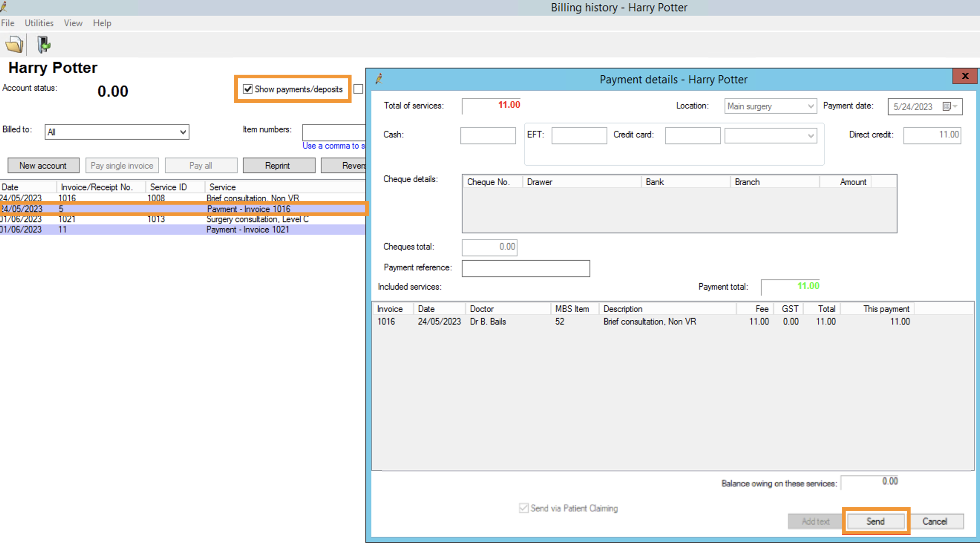Click the Amount column header in cheque details

[x=846, y=182]
